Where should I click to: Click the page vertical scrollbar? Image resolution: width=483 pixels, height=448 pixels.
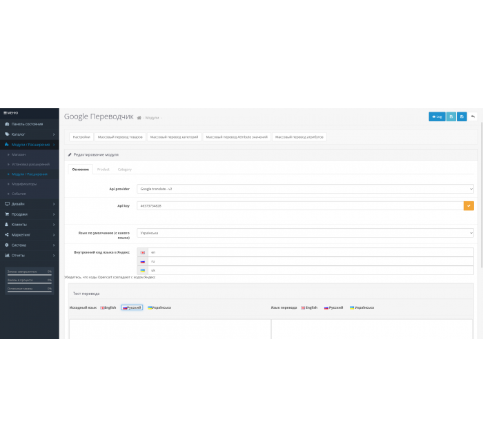coord(482,195)
